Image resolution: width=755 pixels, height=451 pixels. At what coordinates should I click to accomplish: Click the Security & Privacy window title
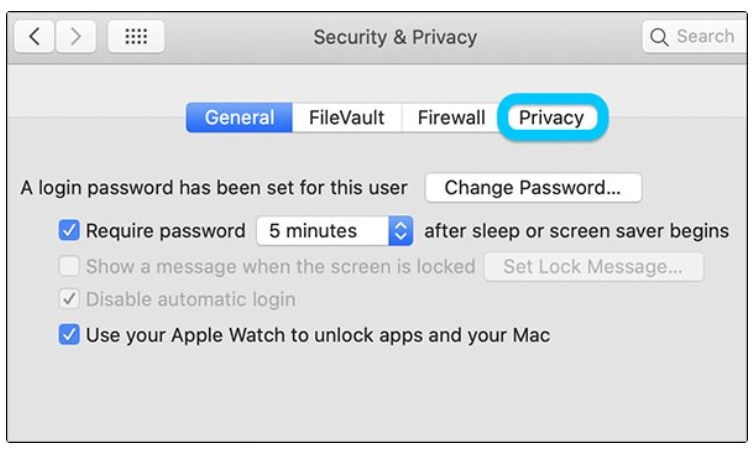click(395, 37)
